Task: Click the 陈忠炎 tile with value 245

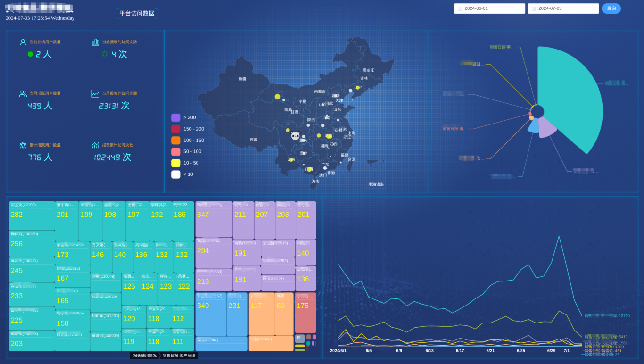Action: (32, 270)
